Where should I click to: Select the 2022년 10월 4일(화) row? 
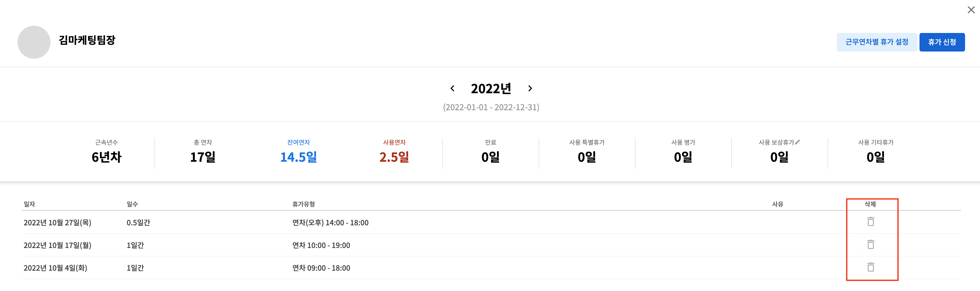tap(491, 268)
